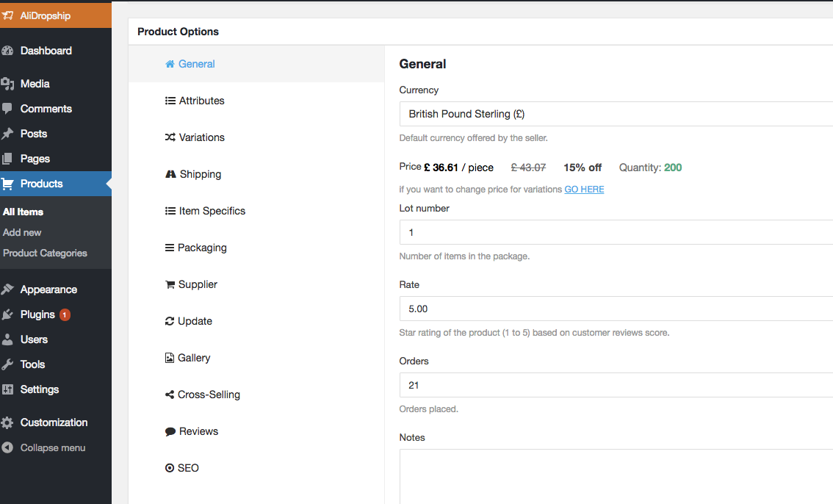Open the General options tab
Image resolution: width=833 pixels, height=504 pixels.
[256, 64]
